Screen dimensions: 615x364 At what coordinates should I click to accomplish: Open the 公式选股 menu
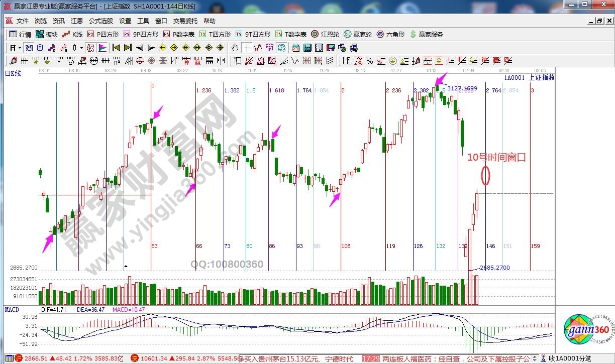(101, 21)
